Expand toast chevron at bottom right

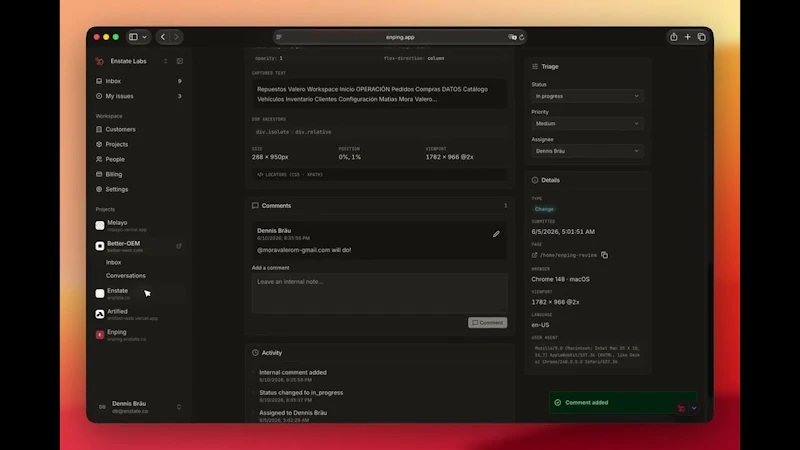[694, 408]
